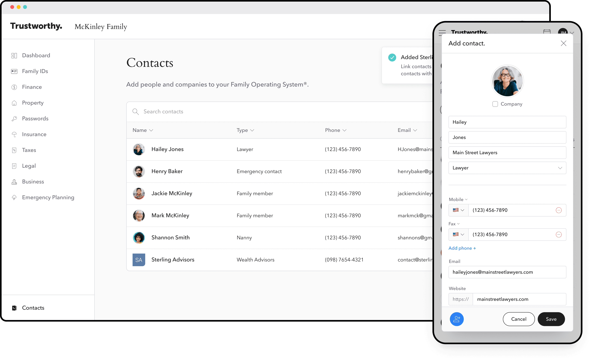
Task: Select the Business menu item in sidebar
Action: tap(33, 181)
